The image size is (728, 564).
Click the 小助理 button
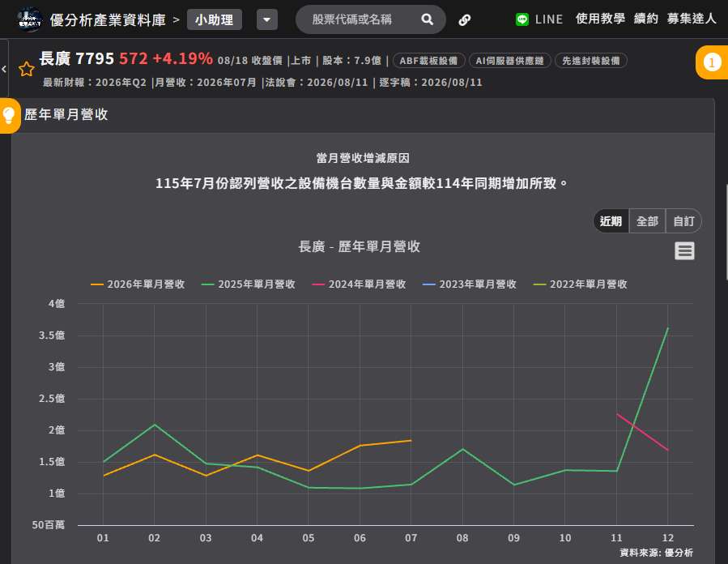pyautogui.click(x=215, y=19)
